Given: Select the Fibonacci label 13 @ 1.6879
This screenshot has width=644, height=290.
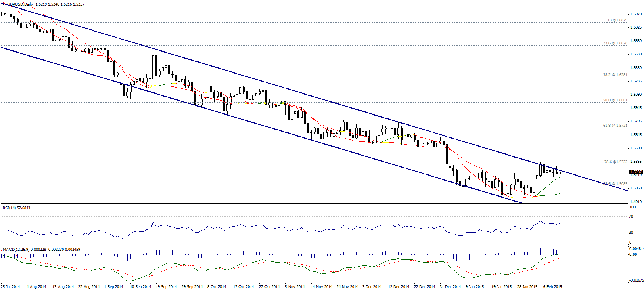Looking at the screenshot, I should click(617, 20).
